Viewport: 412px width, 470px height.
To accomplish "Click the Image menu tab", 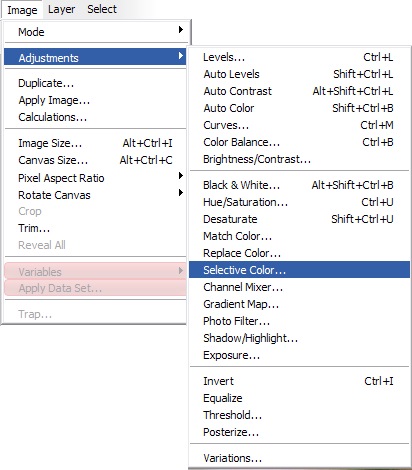I will click(22, 10).
